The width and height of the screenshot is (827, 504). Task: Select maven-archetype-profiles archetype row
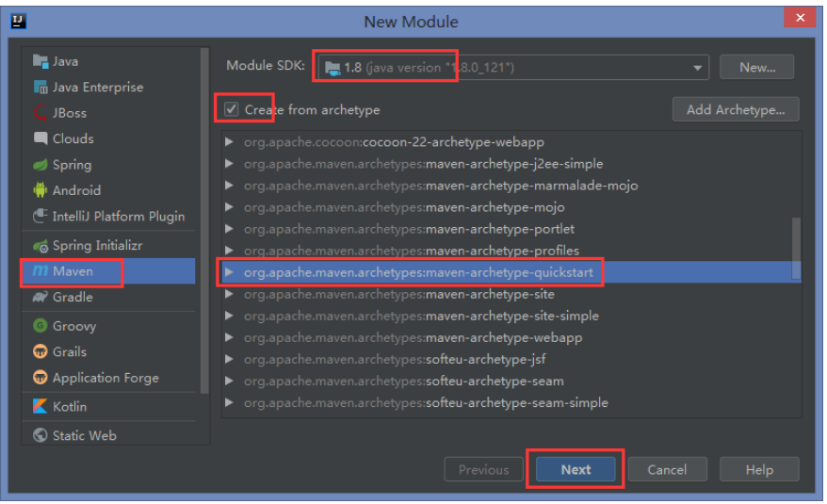click(511, 251)
